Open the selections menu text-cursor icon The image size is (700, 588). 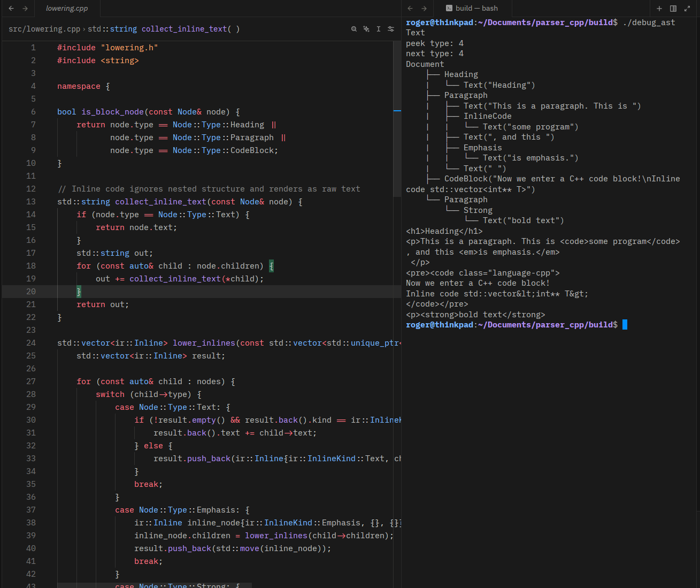coord(379,29)
